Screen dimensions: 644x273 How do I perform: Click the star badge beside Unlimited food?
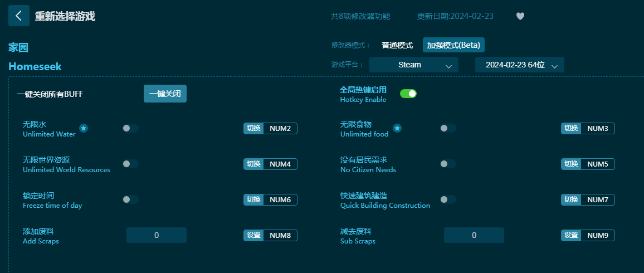pyautogui.click(x=397, y=129)
